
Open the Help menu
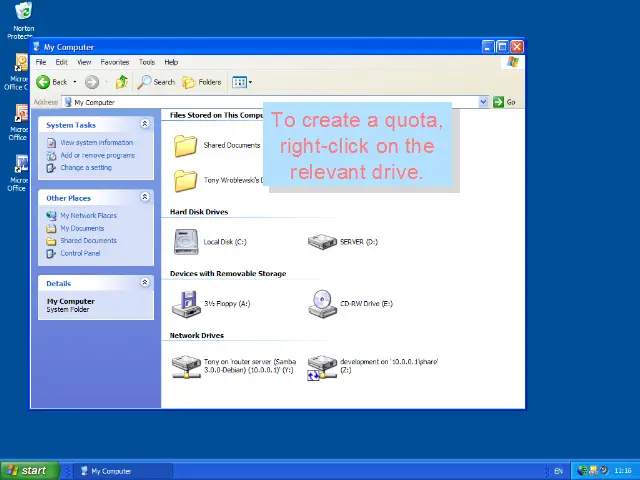tap(171, 62)
